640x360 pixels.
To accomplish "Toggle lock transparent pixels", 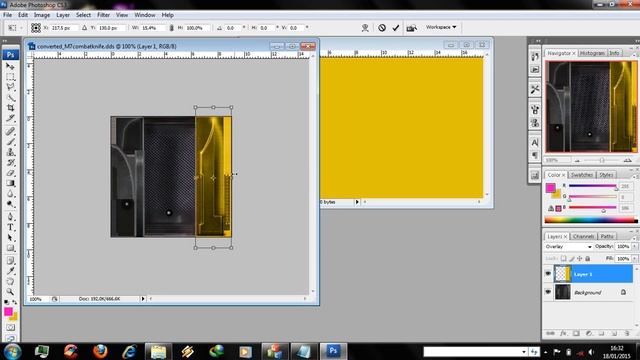I will (563, 258).
